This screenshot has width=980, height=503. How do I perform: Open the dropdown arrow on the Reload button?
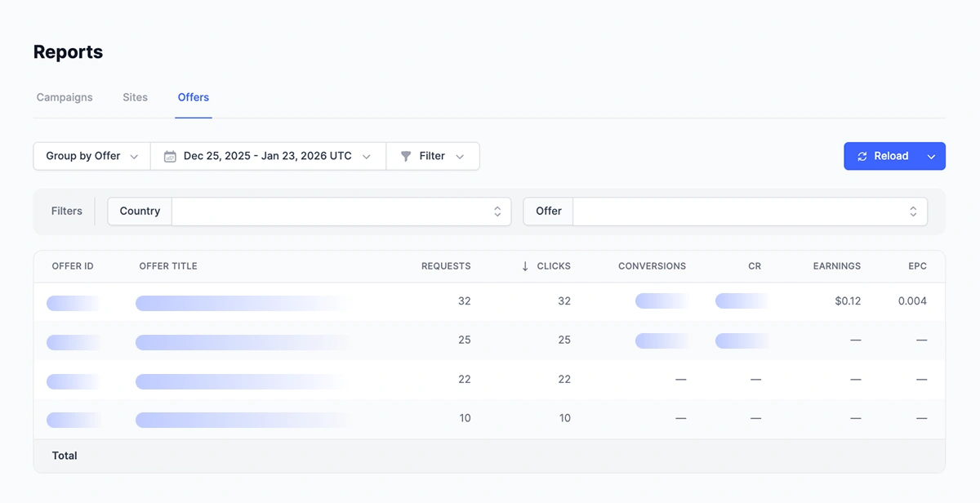coord(931,156)
